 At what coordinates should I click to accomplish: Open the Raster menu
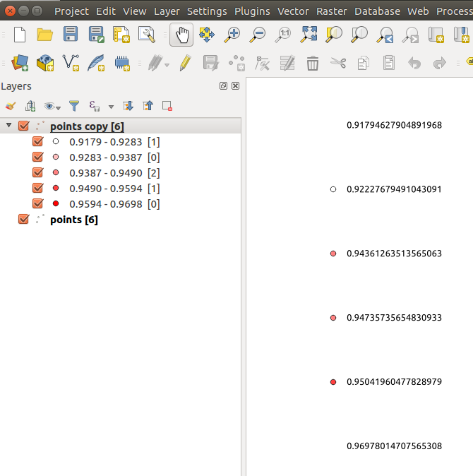pos(331,11)
